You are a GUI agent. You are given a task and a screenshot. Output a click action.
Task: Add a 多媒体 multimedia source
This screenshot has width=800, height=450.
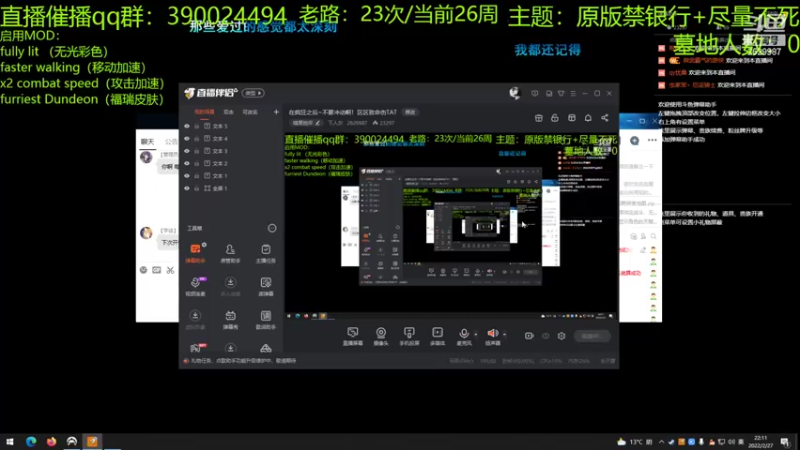point(437,336)
